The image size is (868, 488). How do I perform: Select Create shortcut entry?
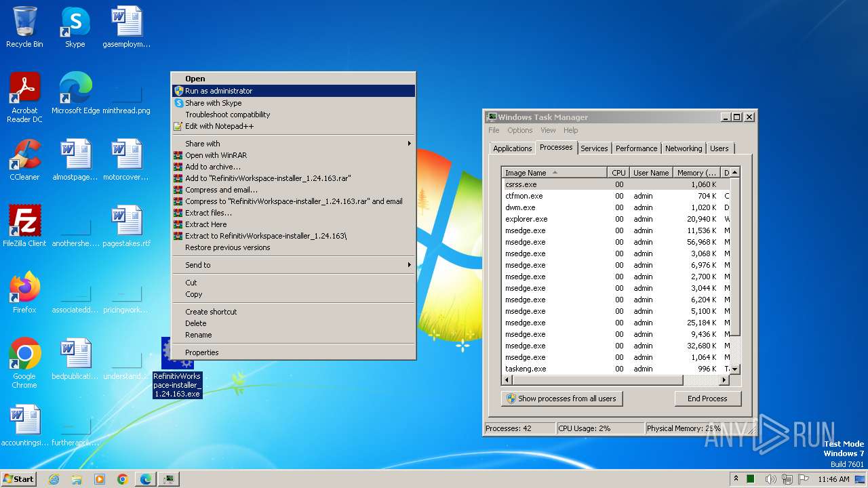pos(293,312)
